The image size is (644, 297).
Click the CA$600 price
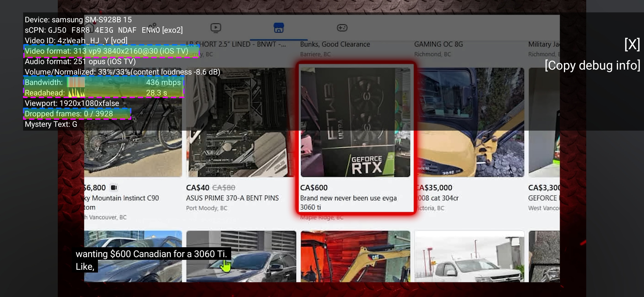pyautogui.click(x=314, y=188)
